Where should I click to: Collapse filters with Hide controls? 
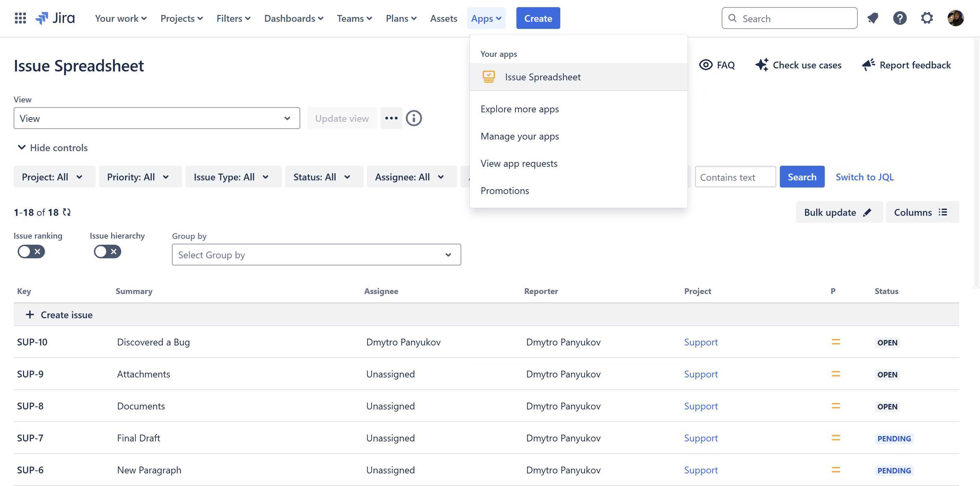[52, 148]
